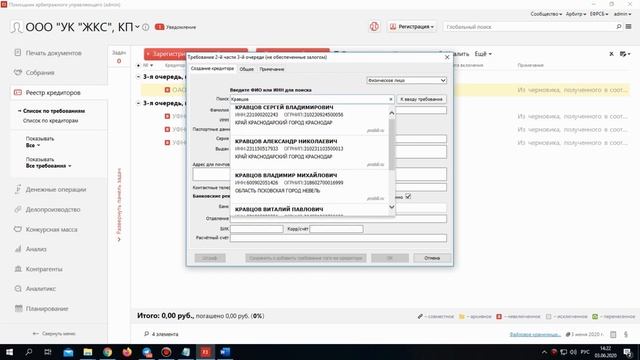This screenshot has height=360, width=640.
Task: Click X icon in list toolbar
Action: pyautogui.click(x=611, y=54)
